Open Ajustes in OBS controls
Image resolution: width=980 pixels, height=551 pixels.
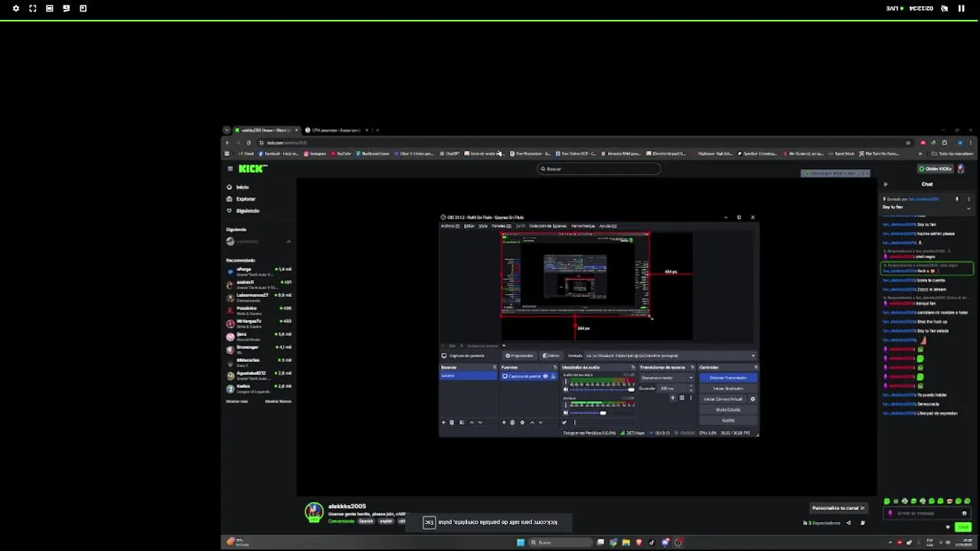click(x=727, y=419)
